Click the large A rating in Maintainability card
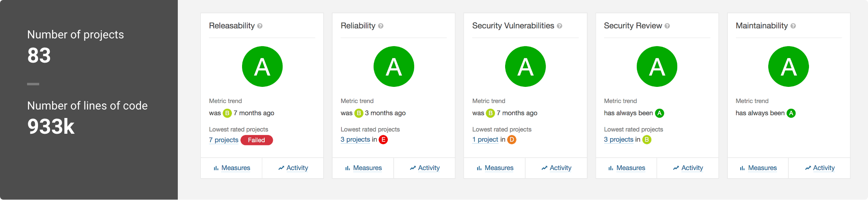 pyautogui.click(x=788, y=67)
